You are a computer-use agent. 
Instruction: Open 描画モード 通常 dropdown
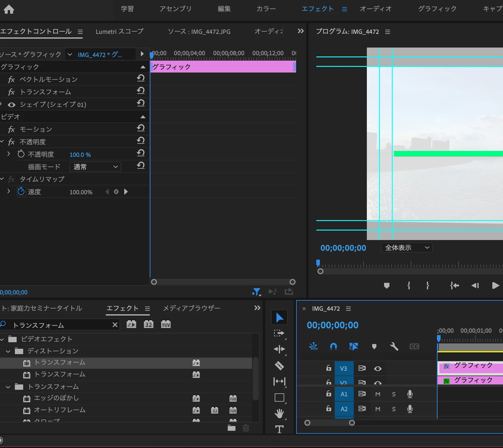(x=95, y=167)
